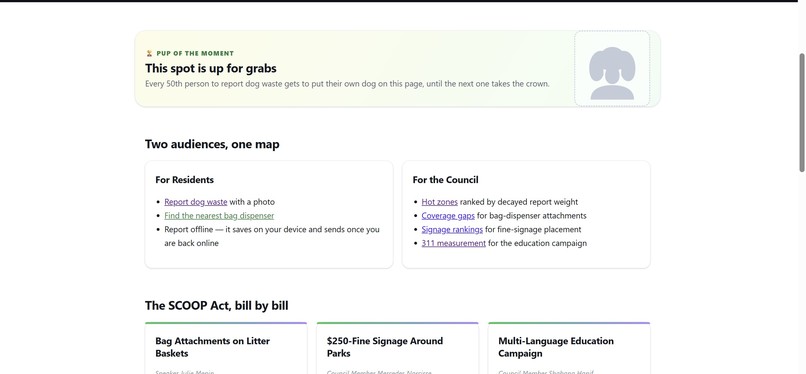Click The SCOOP Act, bill by bill heading
The image size is (806, 374).
pos(216,306)
